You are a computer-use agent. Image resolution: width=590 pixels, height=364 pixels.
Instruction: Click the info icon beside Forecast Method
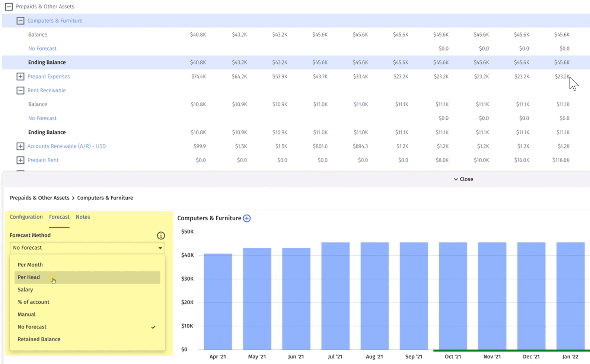pos(161,236)
